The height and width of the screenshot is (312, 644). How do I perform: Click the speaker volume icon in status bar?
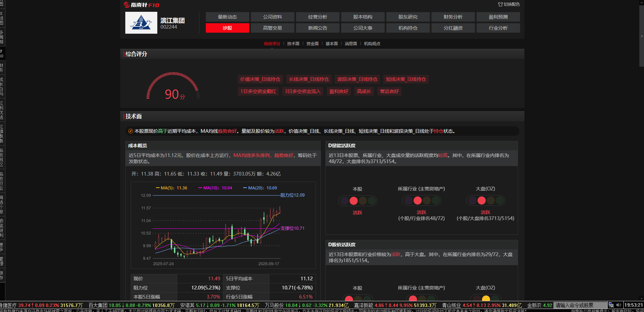pos(618,305)
